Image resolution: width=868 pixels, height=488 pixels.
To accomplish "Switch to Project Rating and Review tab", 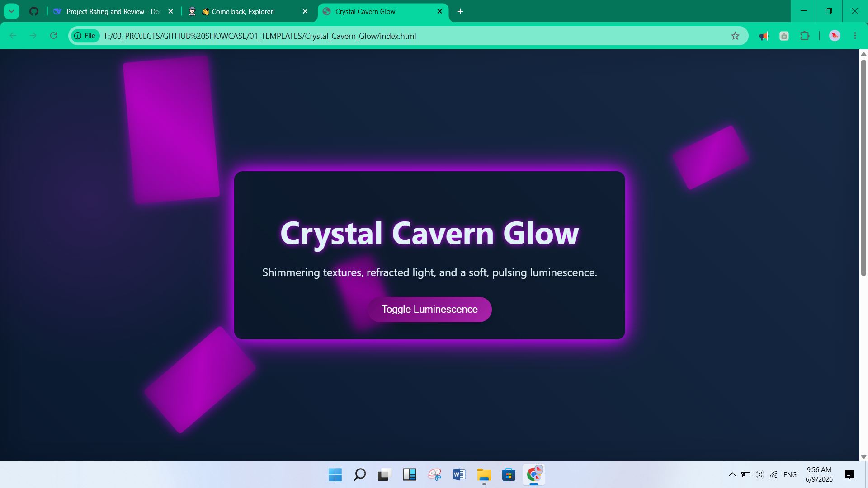I will pyautogui.click(x=113, y=11).
